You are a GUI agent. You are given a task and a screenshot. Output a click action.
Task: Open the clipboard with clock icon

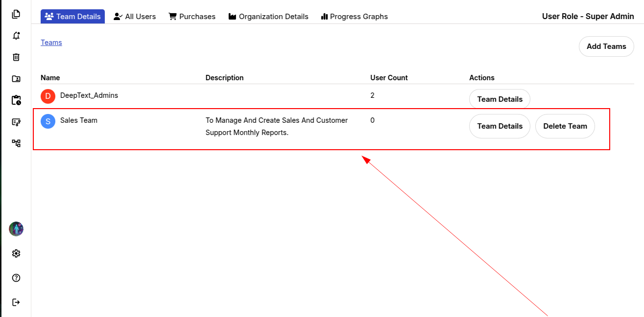(x=16, y=100)
